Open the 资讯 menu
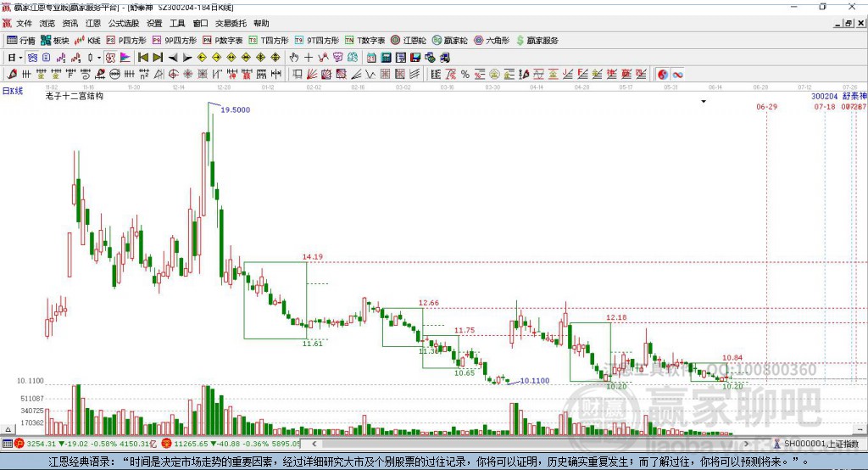Image resolution: width=868 pixels, height=470 pixels. (x=70, y=23)
